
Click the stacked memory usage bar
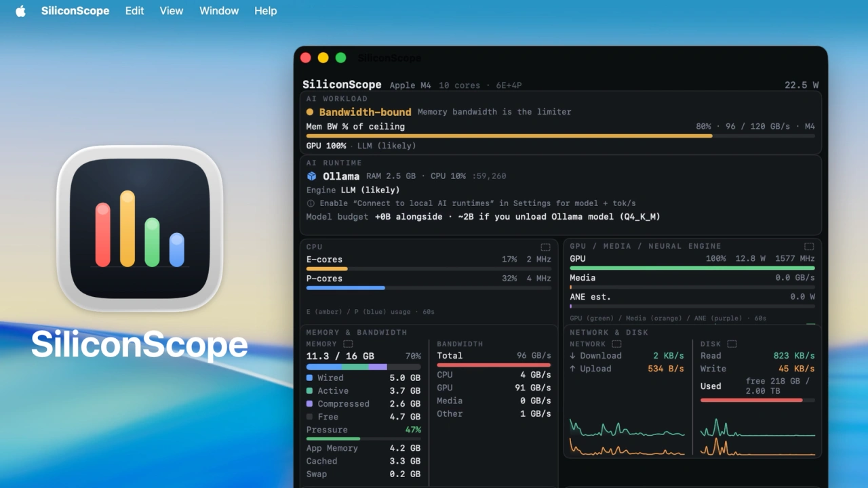363,367
